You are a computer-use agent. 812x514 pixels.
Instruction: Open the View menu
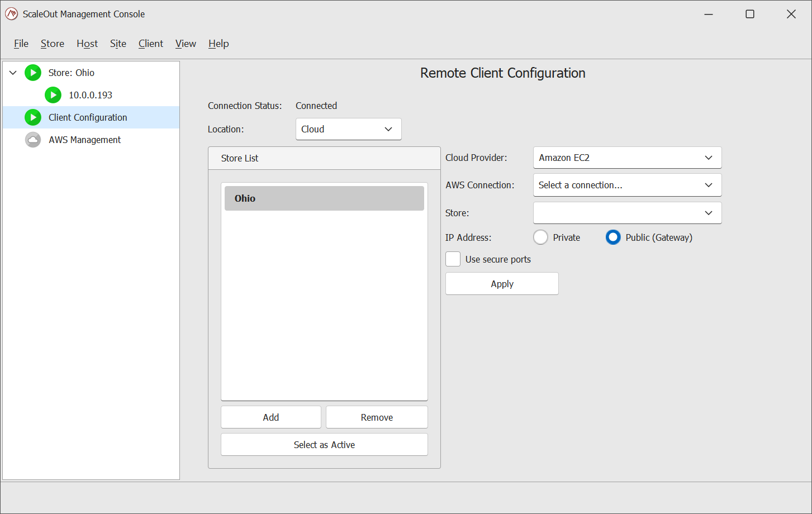click(186, 44)
